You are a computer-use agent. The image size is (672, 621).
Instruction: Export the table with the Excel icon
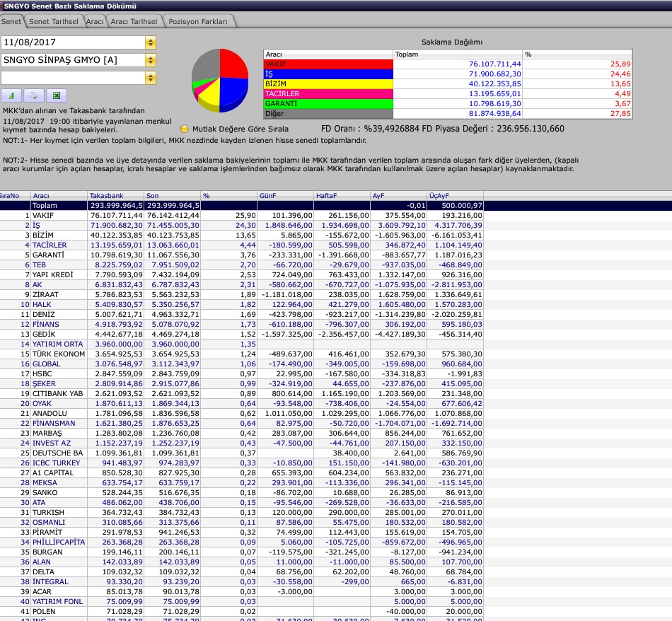coord(56,95)
